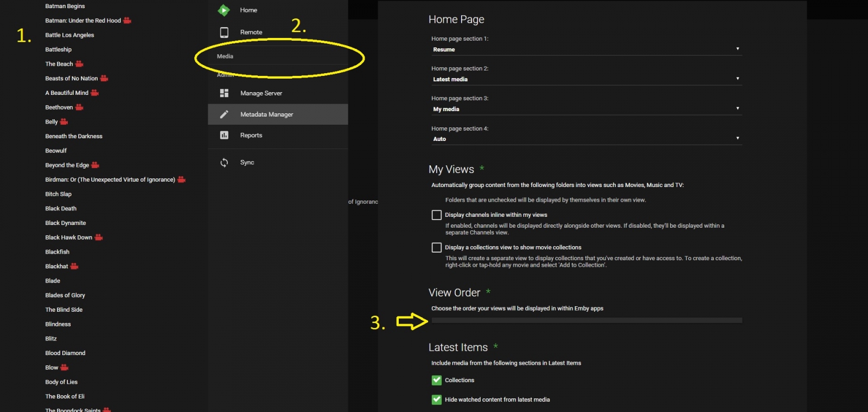Enable Display channels inline within my views
The image size is (868, 412).
pos(436,215)
